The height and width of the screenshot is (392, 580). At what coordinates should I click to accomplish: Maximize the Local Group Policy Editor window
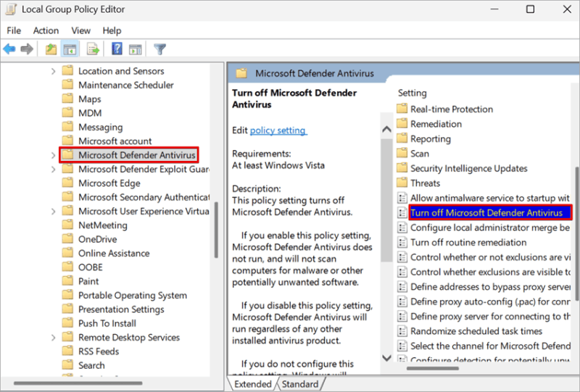pos(531,9)
